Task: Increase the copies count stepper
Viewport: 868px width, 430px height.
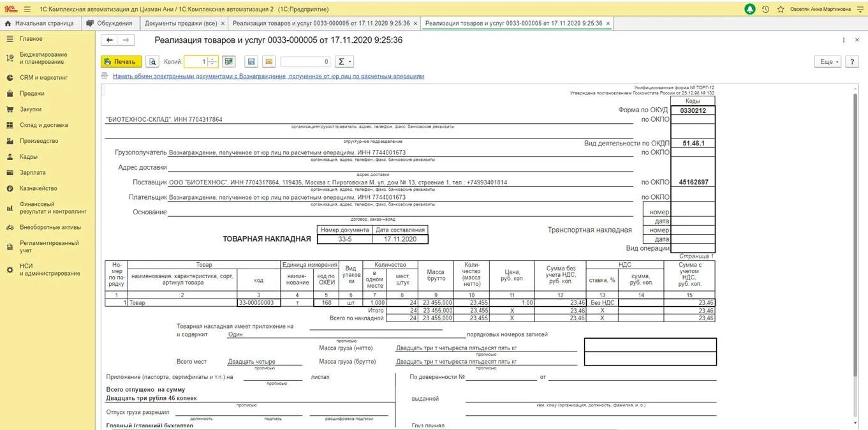Action: 213,59
